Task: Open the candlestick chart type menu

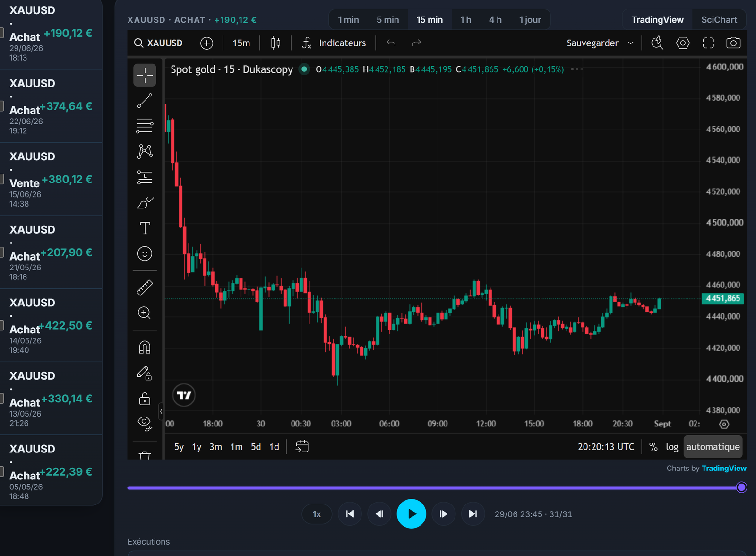Action: 275,43
